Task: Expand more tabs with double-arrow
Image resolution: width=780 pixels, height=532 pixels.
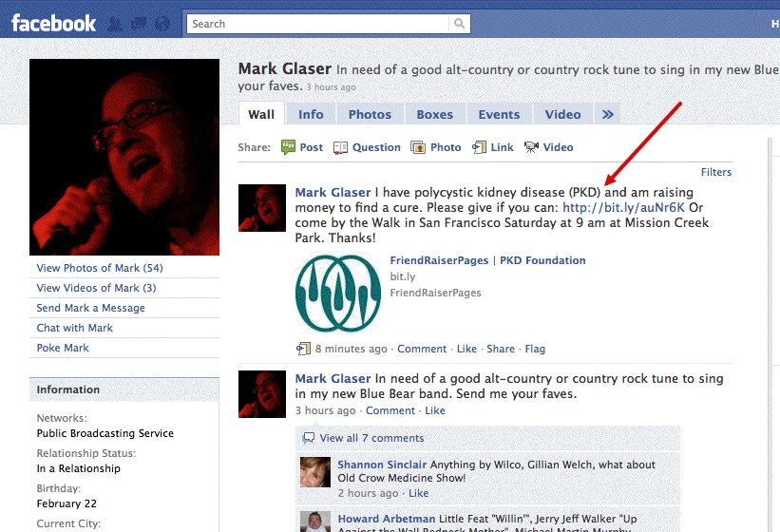Action: pyautogui.click(x=608, y=114)
